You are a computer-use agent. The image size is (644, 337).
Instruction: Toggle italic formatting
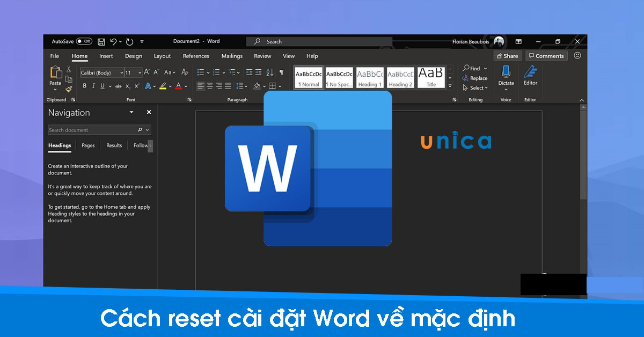(93, 86)
